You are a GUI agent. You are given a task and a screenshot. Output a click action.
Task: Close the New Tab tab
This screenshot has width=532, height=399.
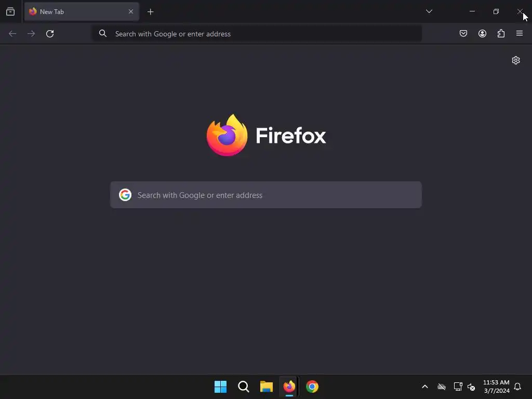point(130,11)
